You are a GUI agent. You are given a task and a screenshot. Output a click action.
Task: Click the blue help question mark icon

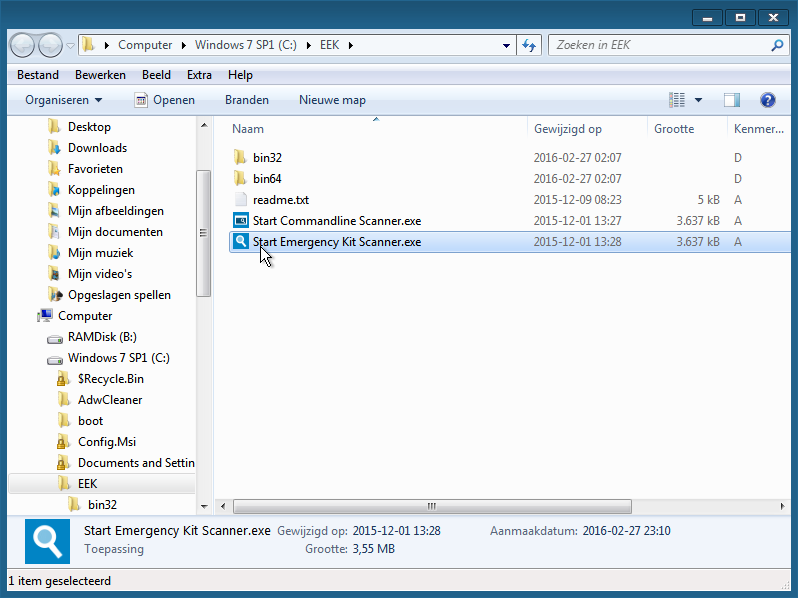[767, 100]
